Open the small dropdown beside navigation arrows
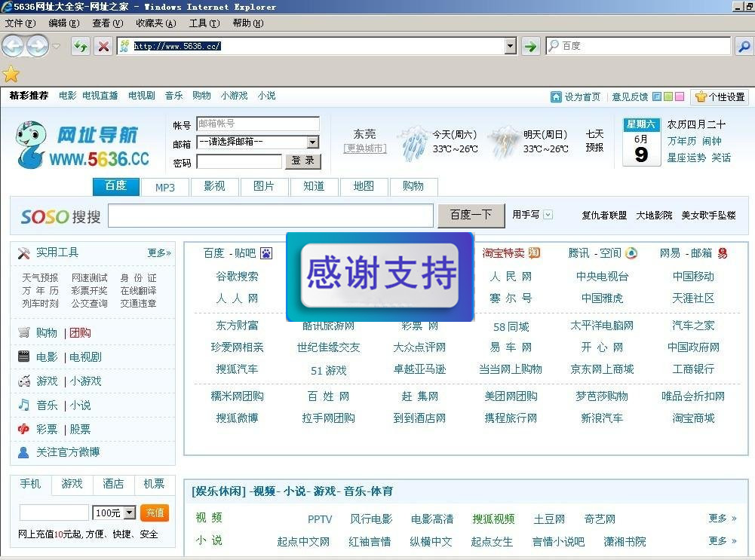Viewport: 755px width, 560px height. 57,46
